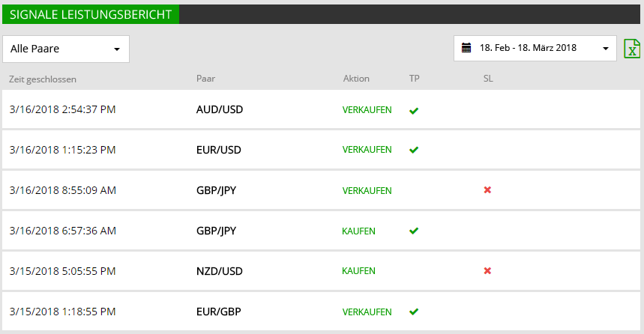Select the EUR/GBP pair row
644x334 pixels.
point(321,312)
